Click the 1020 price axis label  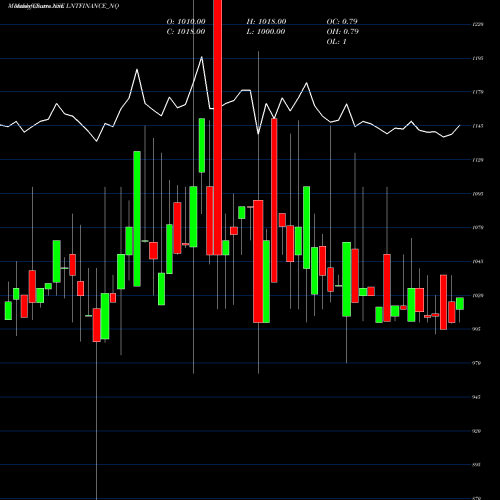tap(478, 295)
